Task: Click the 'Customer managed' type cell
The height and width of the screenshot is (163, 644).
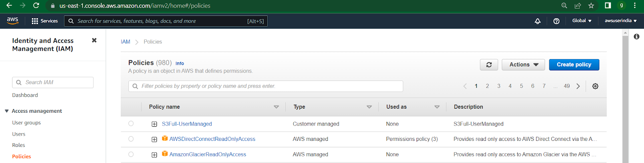Action: (x=316, y=124)
